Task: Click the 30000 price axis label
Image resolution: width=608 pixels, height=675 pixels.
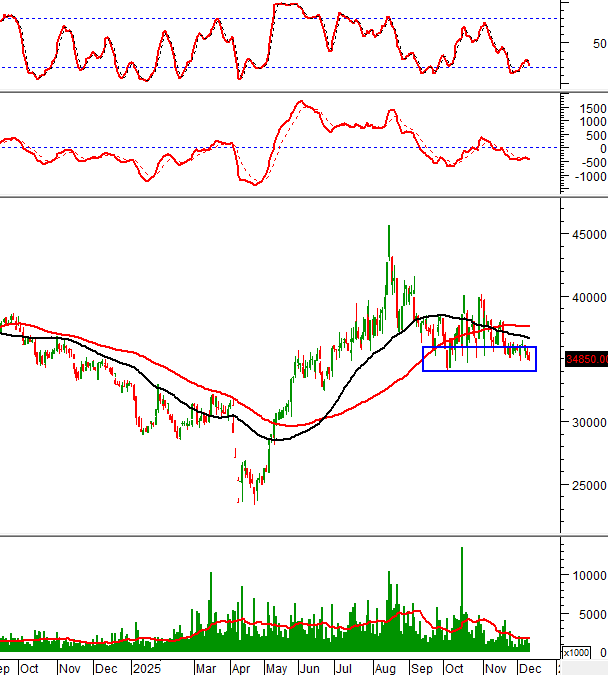Action: [x=588, y=423]
